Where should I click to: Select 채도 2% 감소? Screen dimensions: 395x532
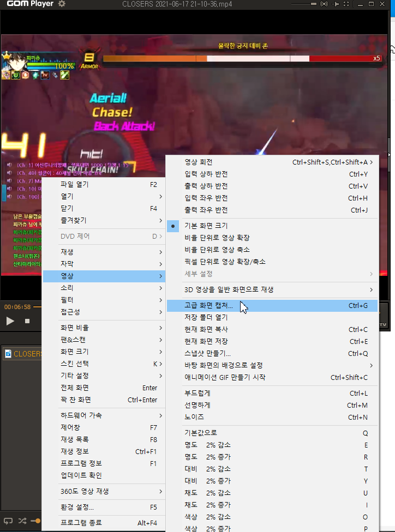click(272, 493)
